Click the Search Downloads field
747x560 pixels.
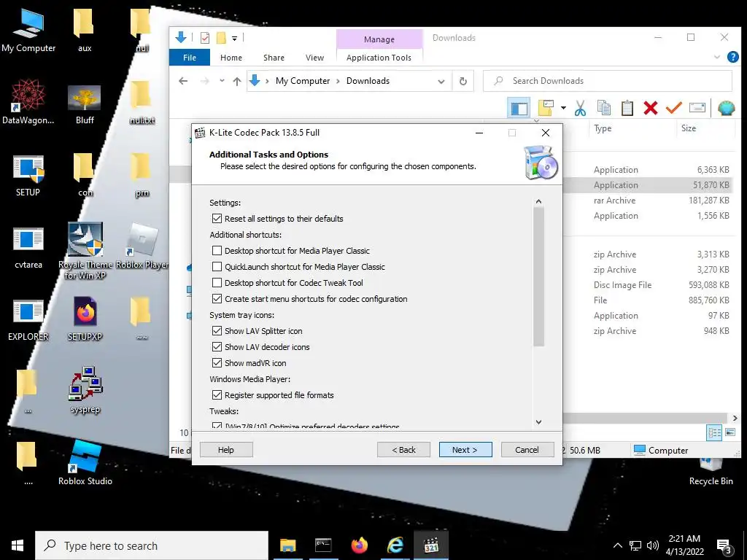(608, 81)
